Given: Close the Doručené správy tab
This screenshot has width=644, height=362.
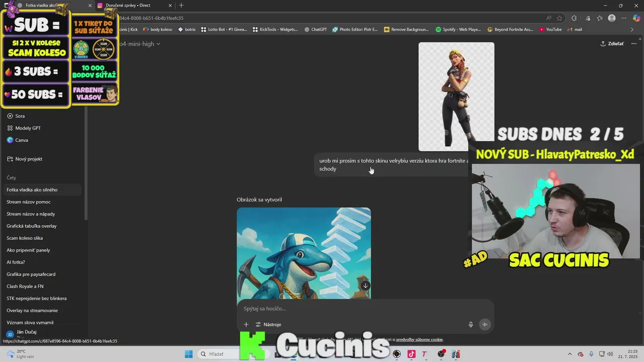Looking at the screenshot, I should (x=170, y=6).
